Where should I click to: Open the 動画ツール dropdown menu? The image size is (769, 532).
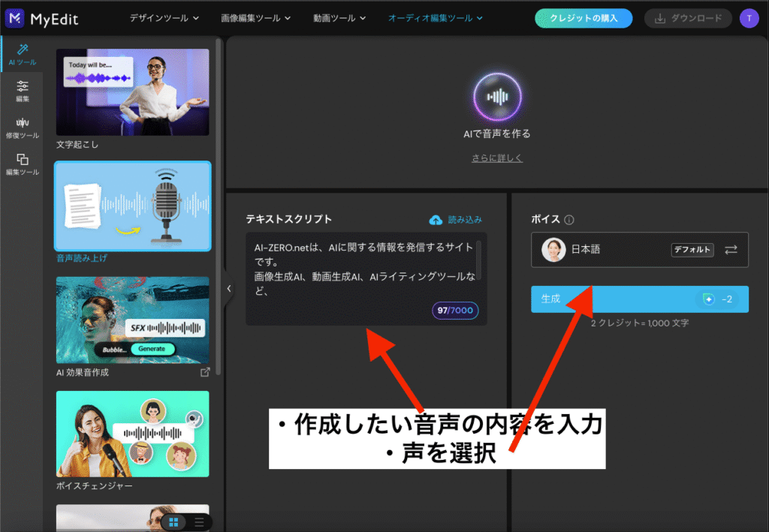point(339,18)
